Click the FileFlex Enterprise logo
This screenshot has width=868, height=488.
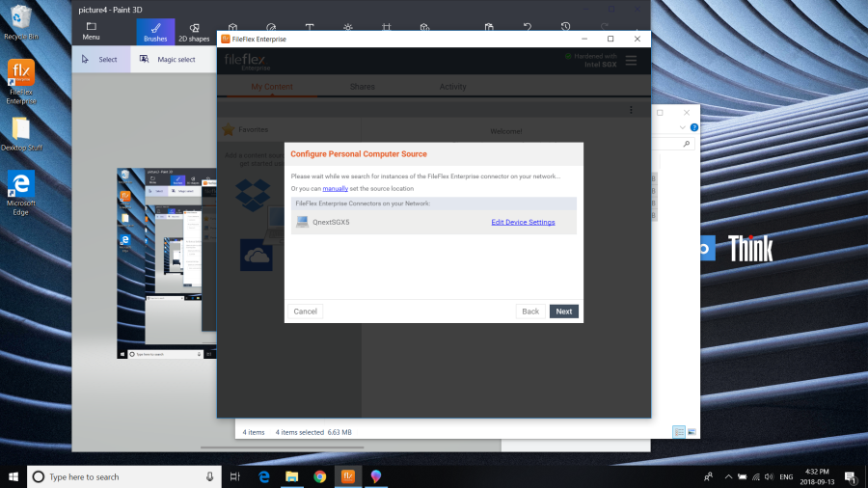click(247, 61)
